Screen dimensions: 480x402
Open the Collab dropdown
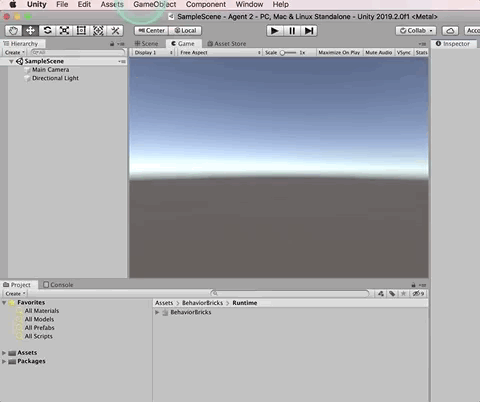click(x=416, y=31)
